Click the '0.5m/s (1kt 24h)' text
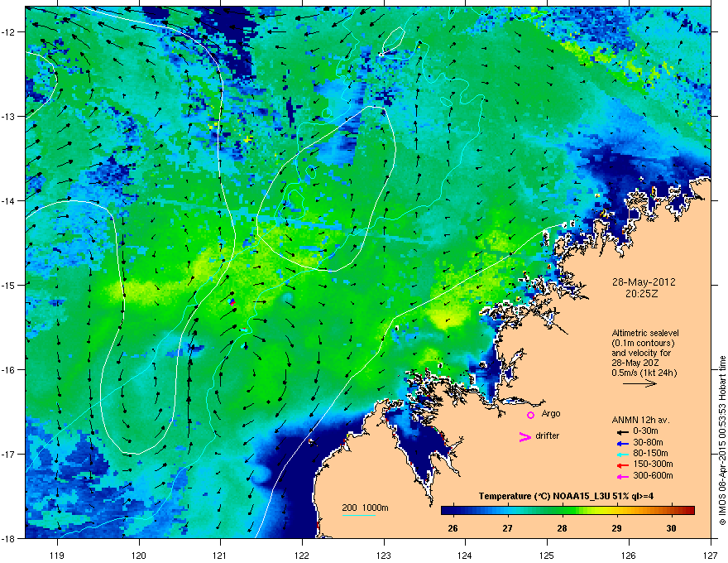Screen dimensions: 728x563 pyautogui.click(x=644, y=373)
